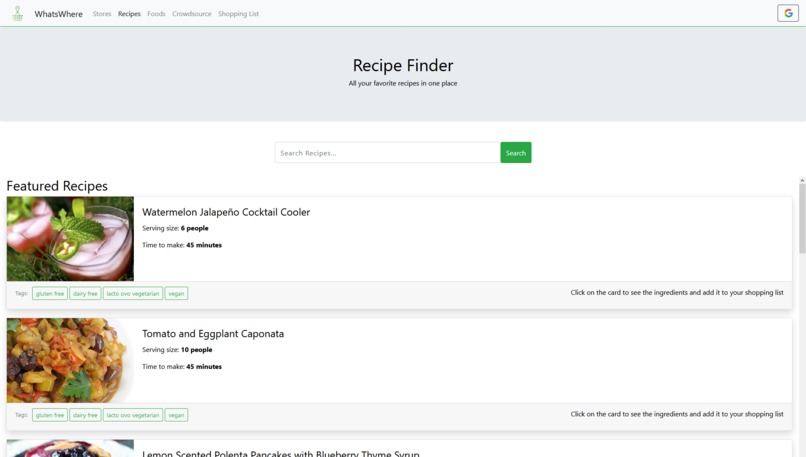
Task: Click the recipe list vertical scrollbar
Action: tap(802, 220)
